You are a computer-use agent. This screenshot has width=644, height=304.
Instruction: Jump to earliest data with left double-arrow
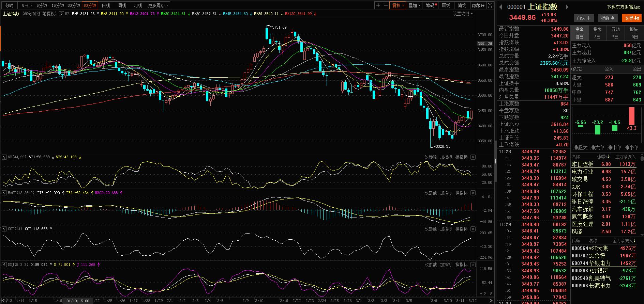(x=4, y=301)
